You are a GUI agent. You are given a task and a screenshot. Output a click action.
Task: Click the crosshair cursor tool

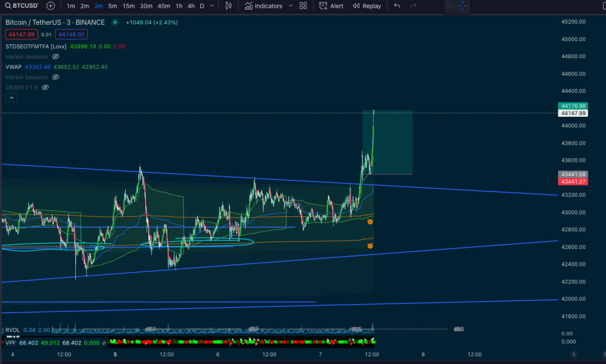(x=463, y=6)
